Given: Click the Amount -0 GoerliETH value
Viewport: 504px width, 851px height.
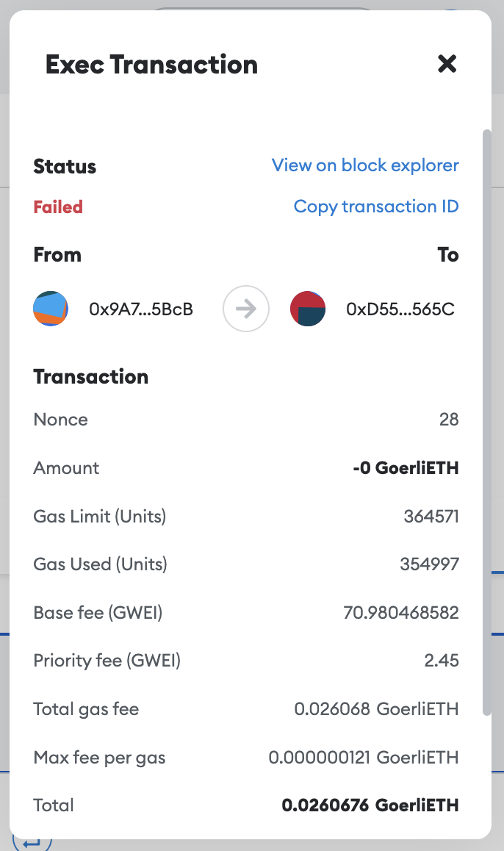Looking at the screenshot, I should (406, 468).
